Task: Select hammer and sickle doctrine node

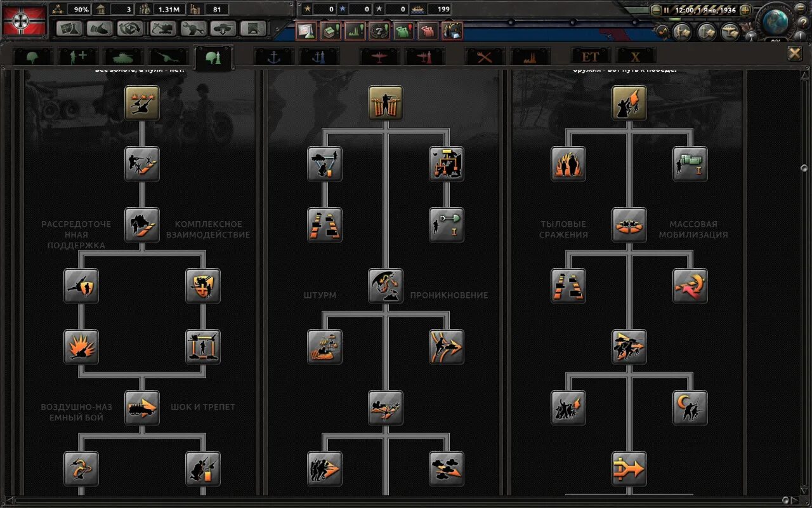Action: click(x=690, y=286)
